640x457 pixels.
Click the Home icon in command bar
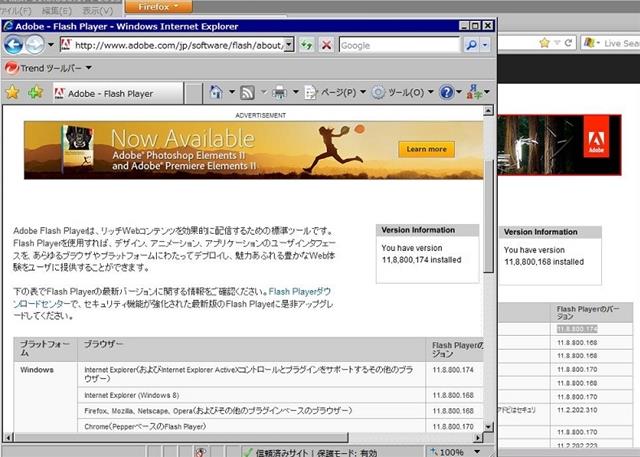(216, 93)
